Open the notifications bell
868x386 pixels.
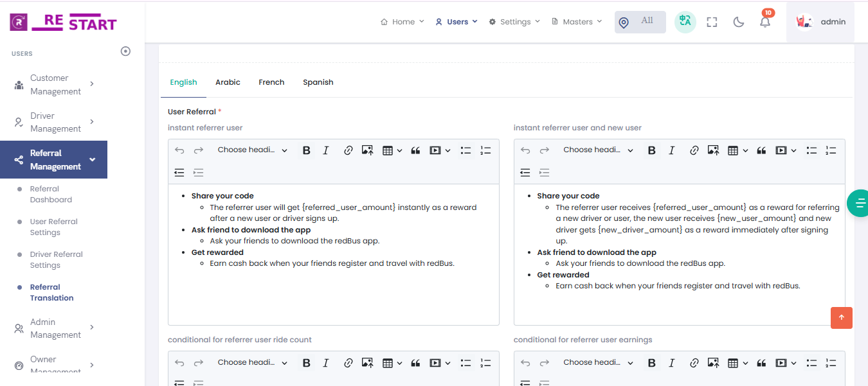pyautogui.click(x=764, y=22)
